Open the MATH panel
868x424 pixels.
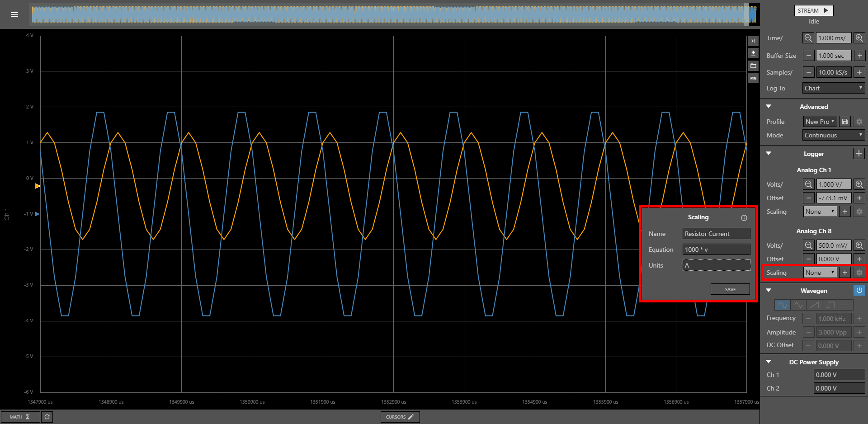click(x=20, y=417)
